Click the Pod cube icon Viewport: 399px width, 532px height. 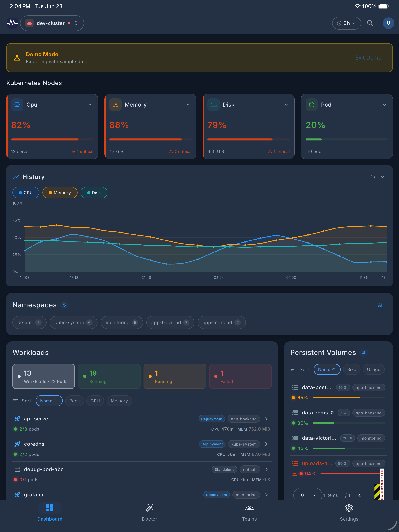312,105
